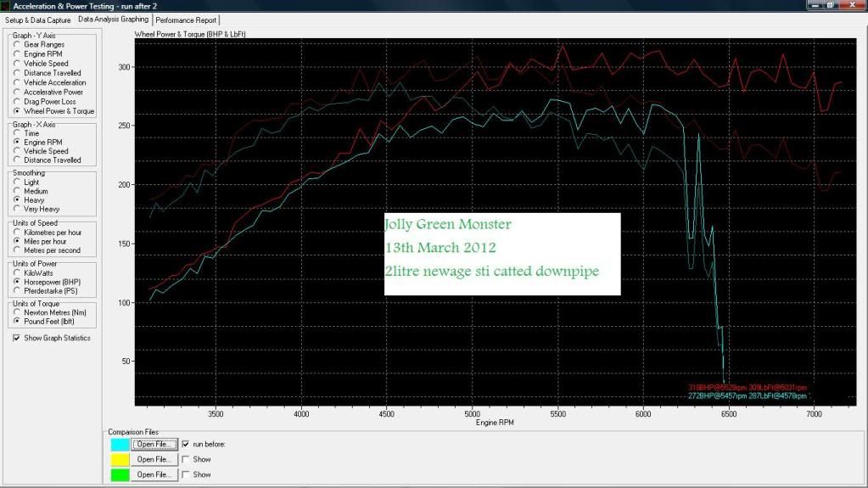Screen dimensions: 868x488
Task: Click the app icon in title bar
Action: pyautogui.click(x=5, y=6)
